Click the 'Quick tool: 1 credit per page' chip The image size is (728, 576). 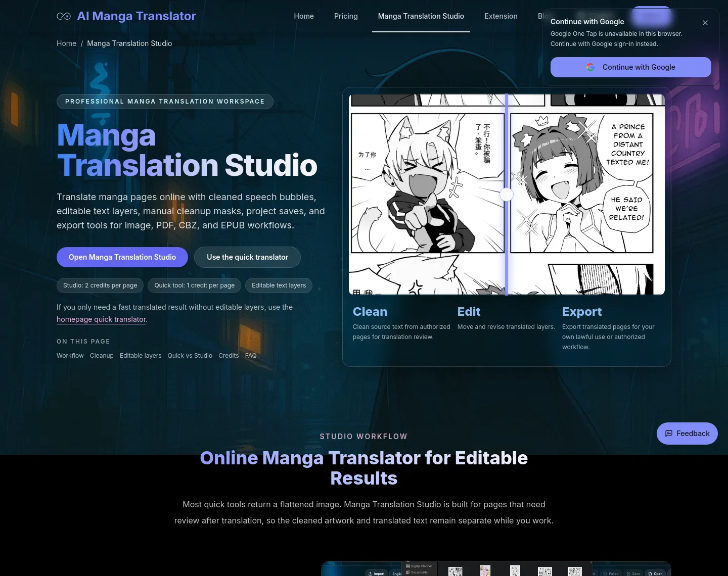tap(195, 285)
